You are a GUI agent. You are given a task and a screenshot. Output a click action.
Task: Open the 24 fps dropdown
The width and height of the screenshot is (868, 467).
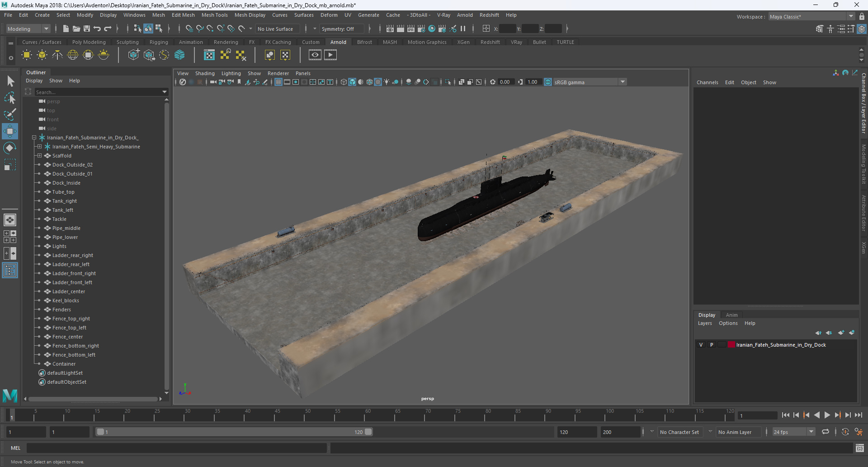793,432
